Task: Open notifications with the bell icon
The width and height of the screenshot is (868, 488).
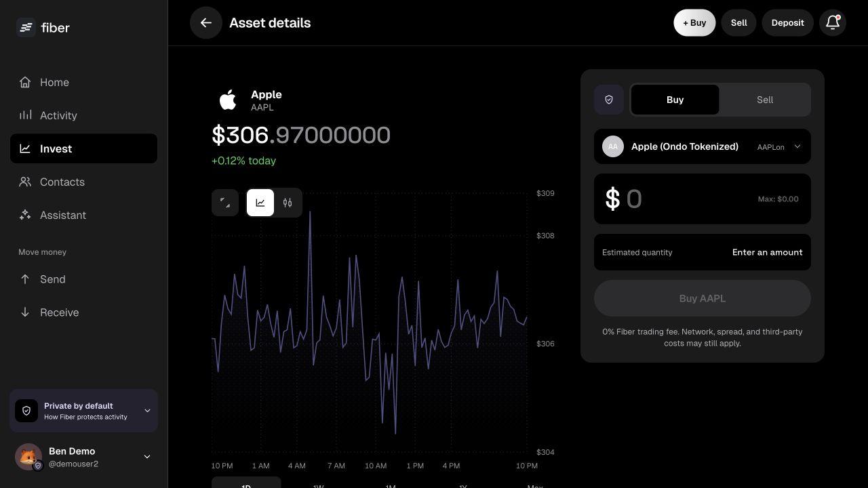Action: [x=833, y=23]
